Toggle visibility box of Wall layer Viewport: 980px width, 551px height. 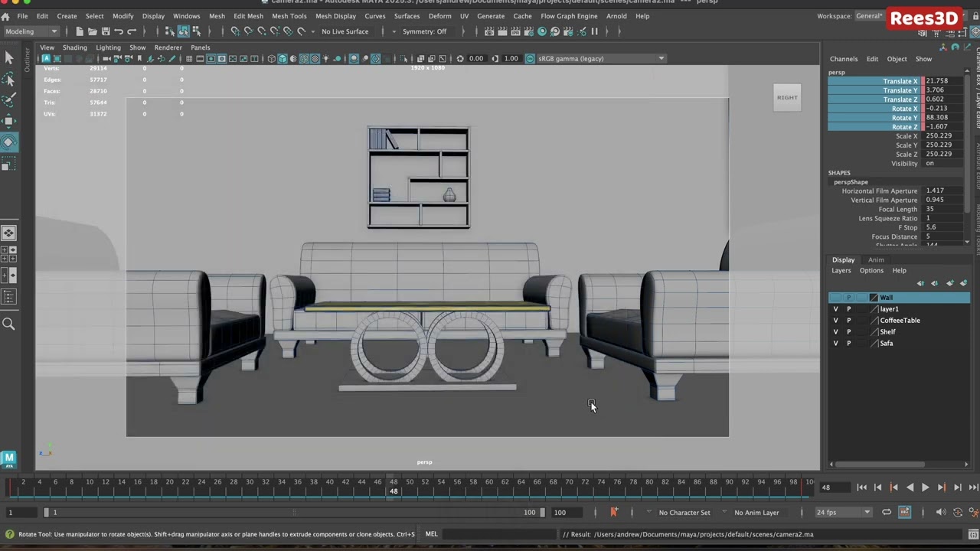835,298
